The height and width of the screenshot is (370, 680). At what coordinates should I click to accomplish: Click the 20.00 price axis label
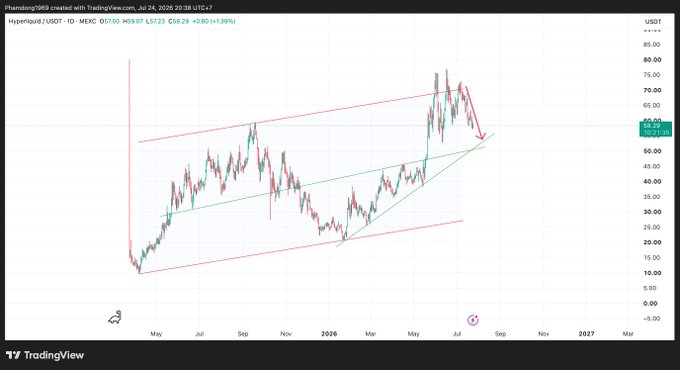pyautogui.click(x=652, y=242)
